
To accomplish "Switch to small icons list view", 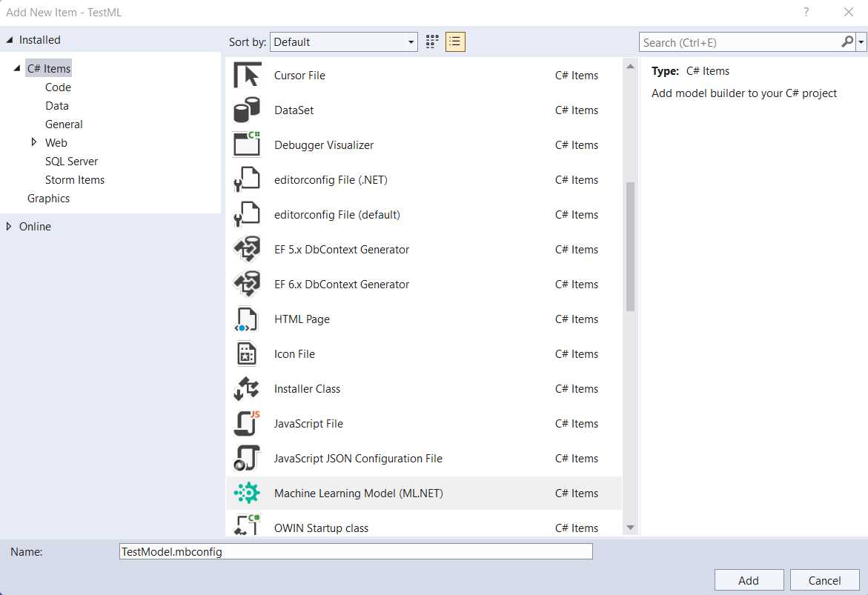I will point(455,42).
